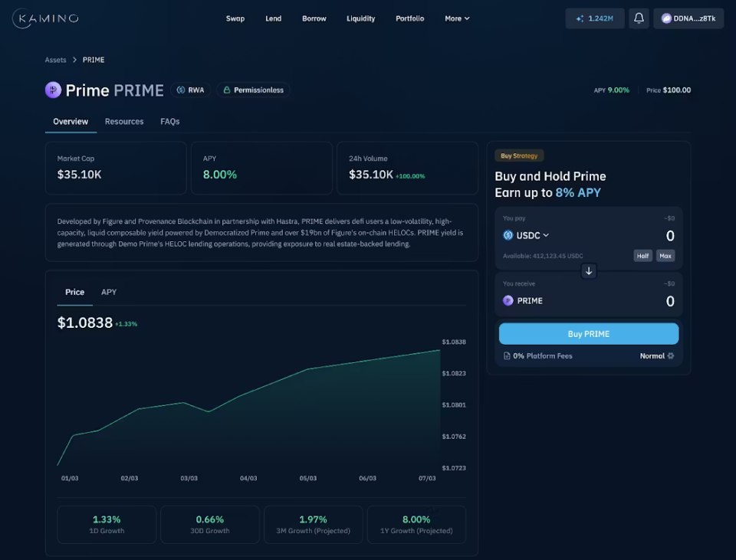Image resolution: width=736 pixels, height=560 pixels.
Task: Click the breadcrumb chevron after Assets
Action: (x=74, y=60)
